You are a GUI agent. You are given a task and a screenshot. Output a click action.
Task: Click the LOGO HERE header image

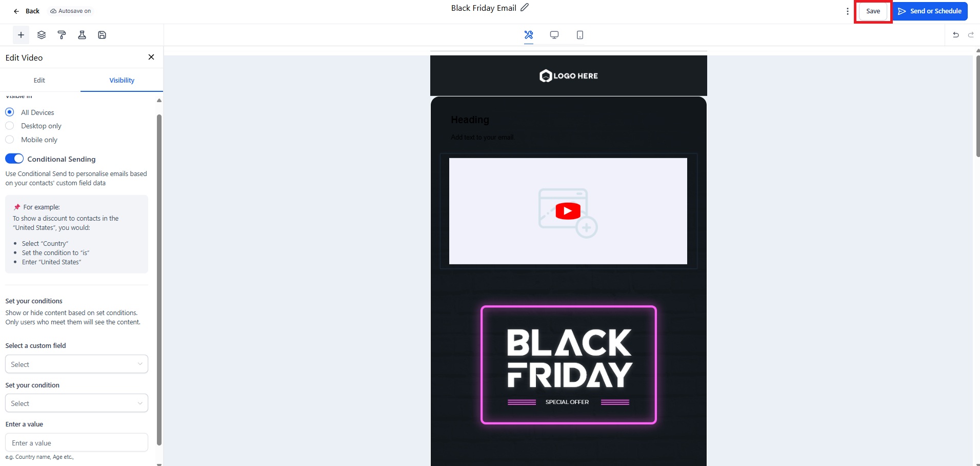[x=568, y=76]
